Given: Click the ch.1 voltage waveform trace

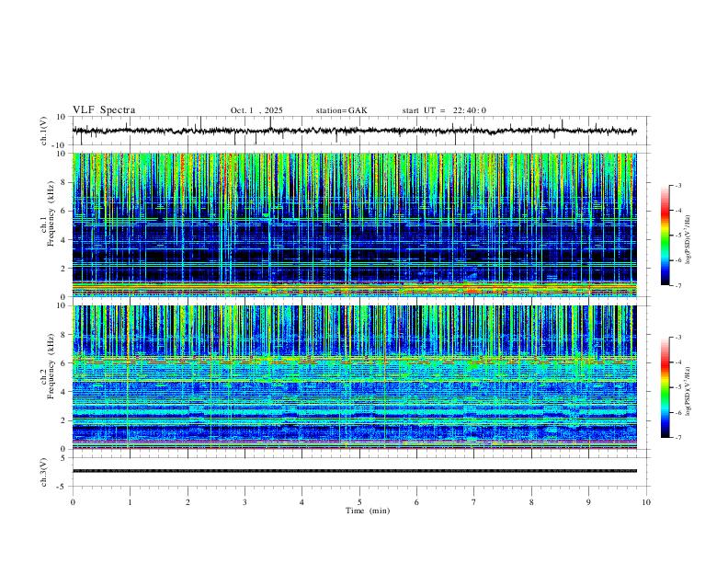Looking at the screenshot, I should coord(354,131).
